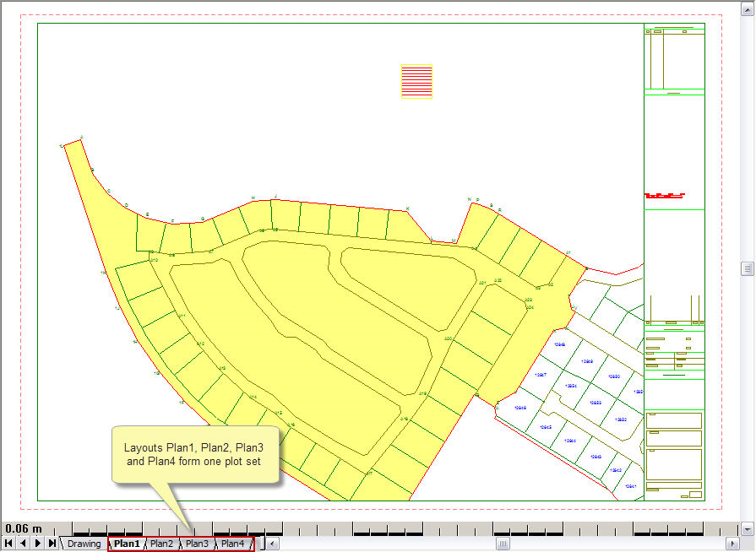
Task: Click the previous layout tab arrow
Action: [23, 544]
